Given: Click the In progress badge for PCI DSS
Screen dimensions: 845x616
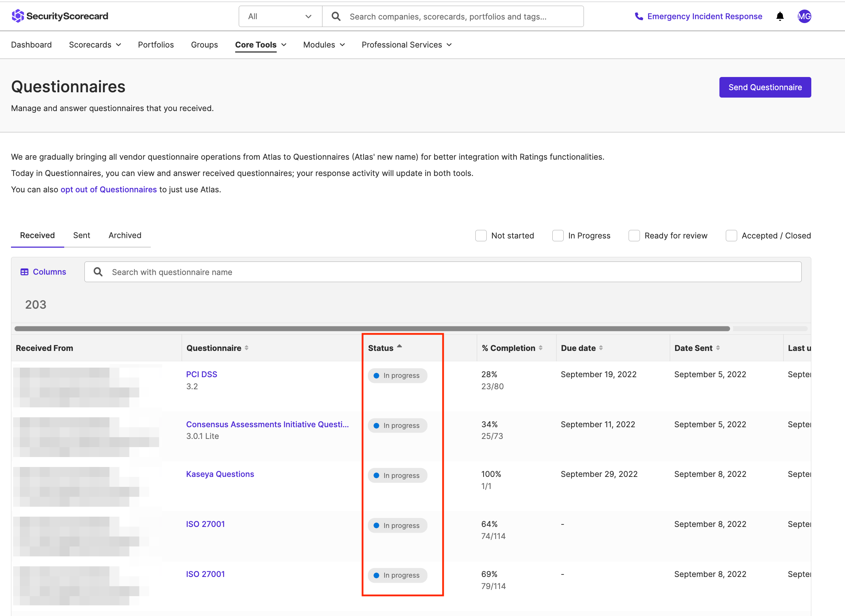Looking at the screenshot, I should [397, 375].
